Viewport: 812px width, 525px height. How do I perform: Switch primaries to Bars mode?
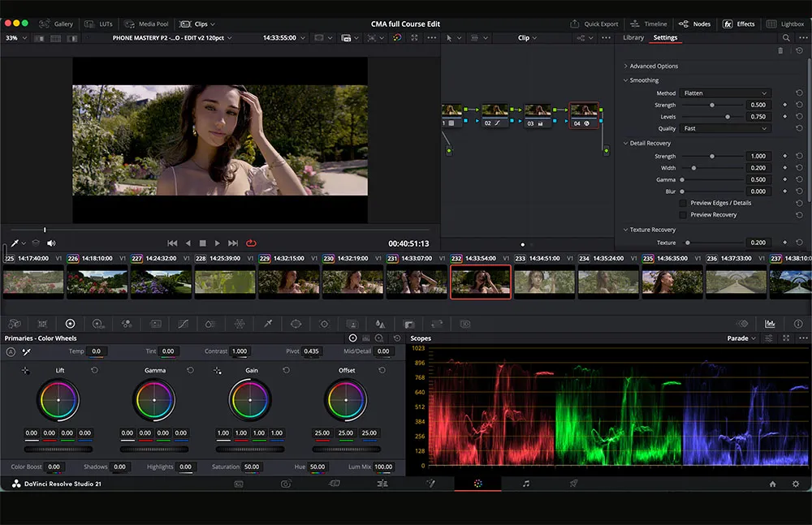[x=365, y=338]
